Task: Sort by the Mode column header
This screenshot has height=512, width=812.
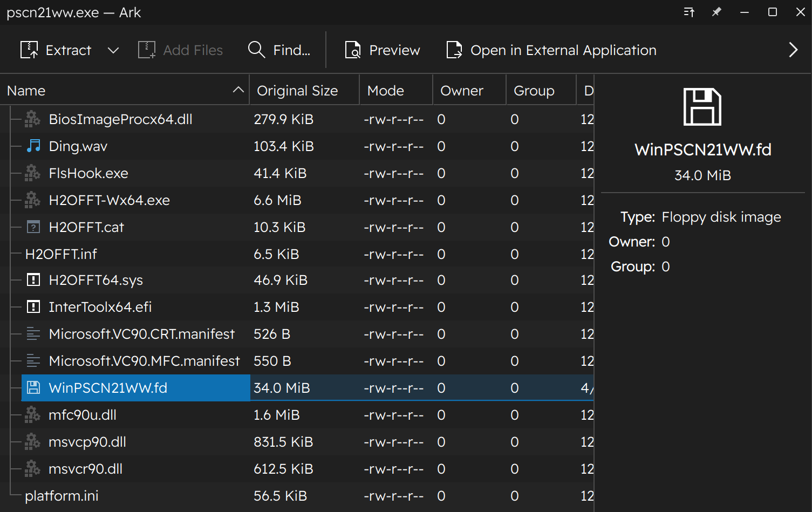Action: (x=396, y=91)
